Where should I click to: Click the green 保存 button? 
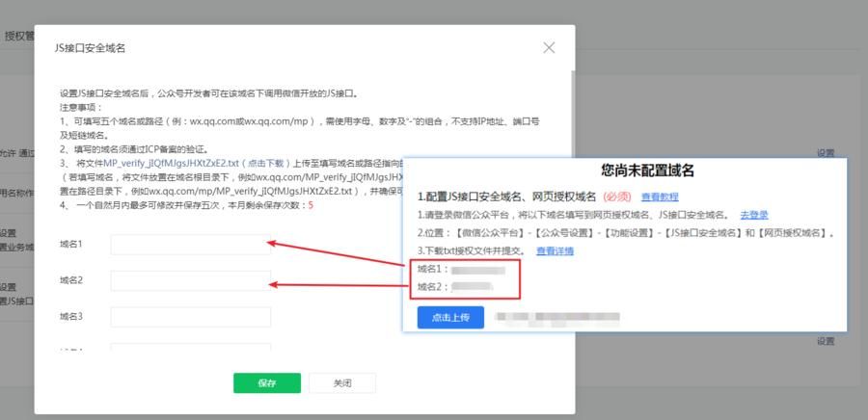tap(267, 383)
